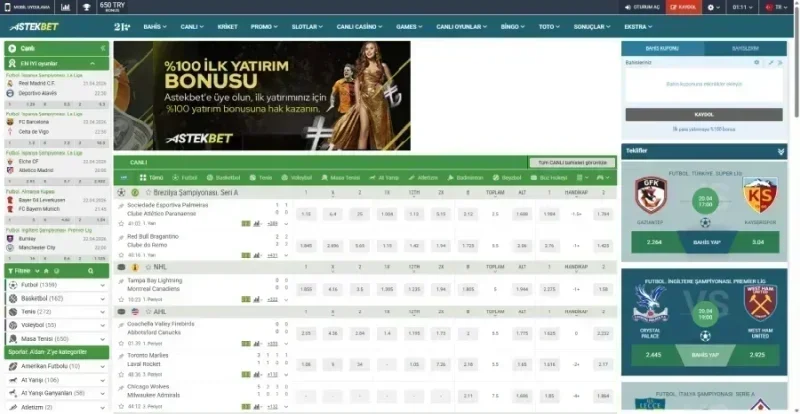The height and width of the screenshot is (414, 800).
Task: Select the Masa Tenisi filter in live bar
Action: point(341,178)
